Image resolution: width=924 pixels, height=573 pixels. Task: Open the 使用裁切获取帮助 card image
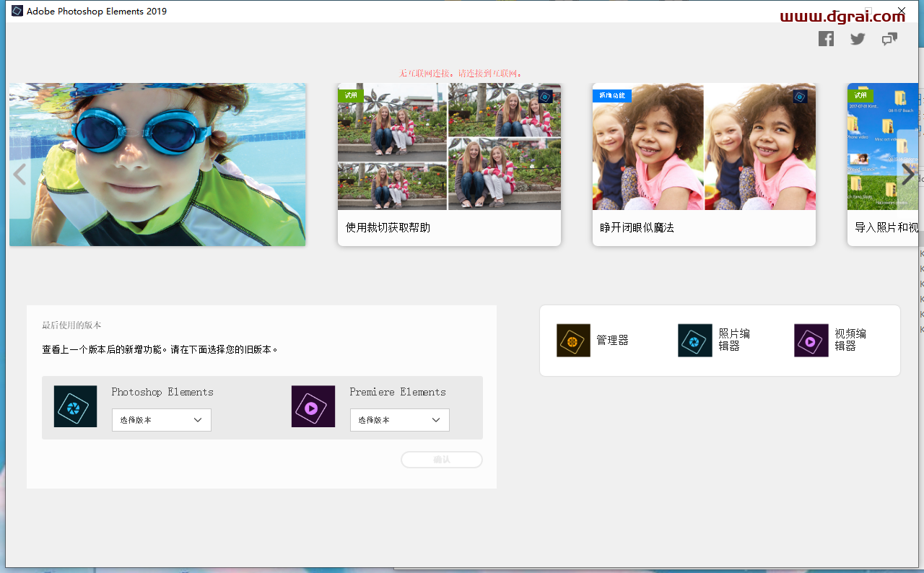tap(449, 146)
